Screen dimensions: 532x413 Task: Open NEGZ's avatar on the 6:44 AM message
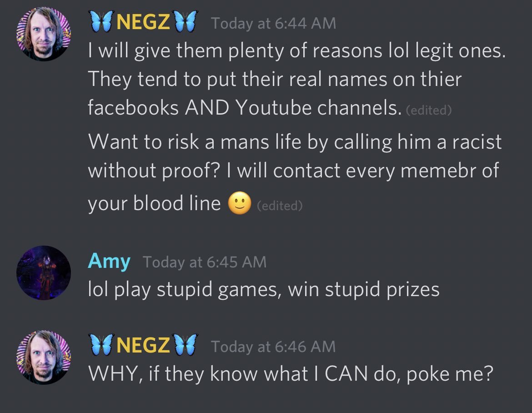tap(44, 34)
